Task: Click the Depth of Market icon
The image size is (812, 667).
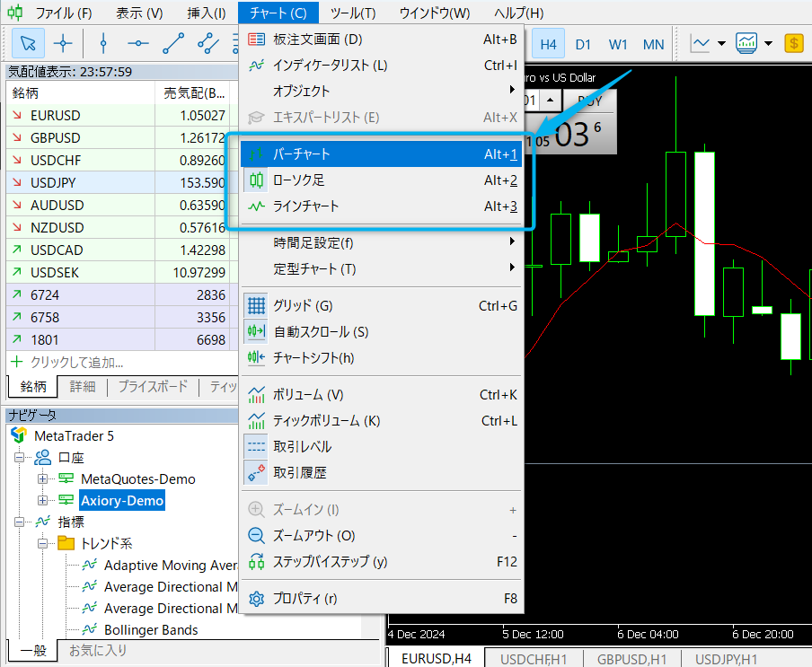Action: point(256,39)
